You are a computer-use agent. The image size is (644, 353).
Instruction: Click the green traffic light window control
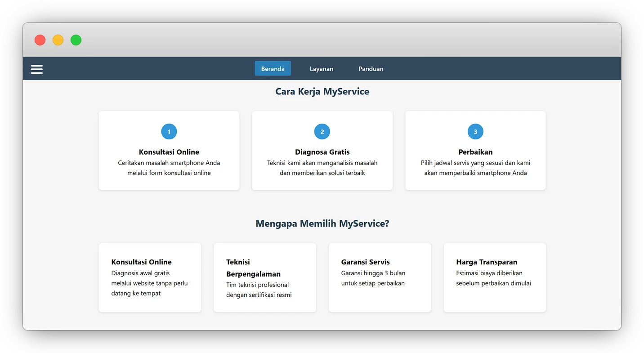point(76,40)
